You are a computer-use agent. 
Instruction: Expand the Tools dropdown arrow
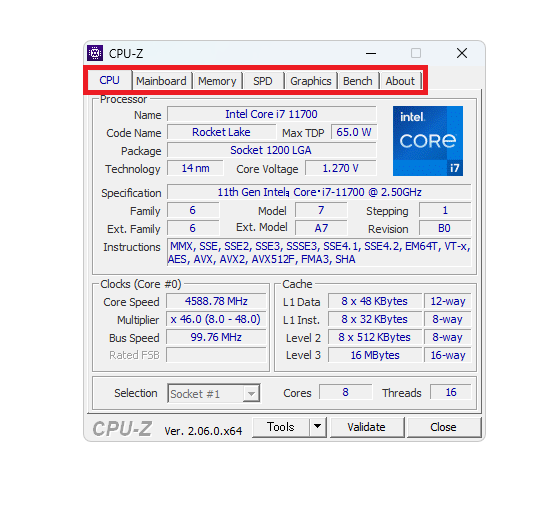tap(318, 427)
